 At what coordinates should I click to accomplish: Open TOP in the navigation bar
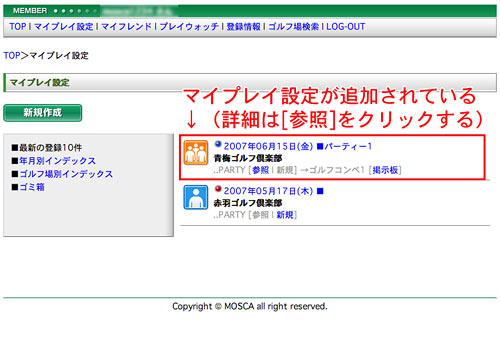(x=18, y=27)
